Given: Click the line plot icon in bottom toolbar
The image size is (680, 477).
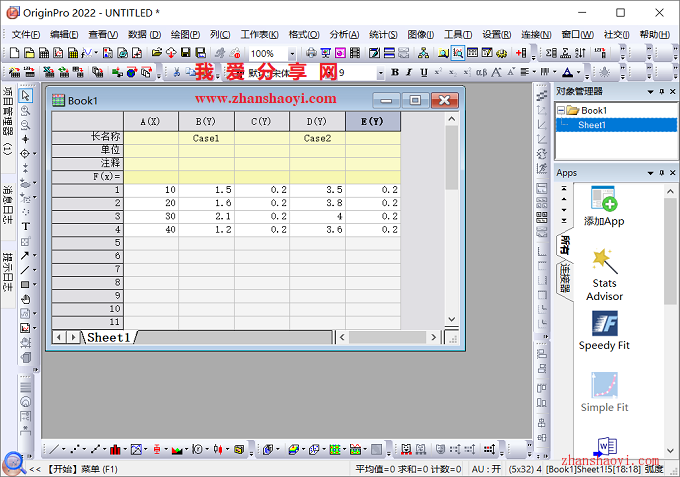Looking at the screenshot, I should click(x=54, y=449).
